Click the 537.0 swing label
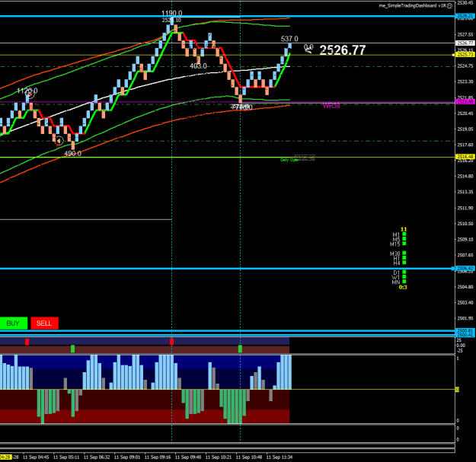 (x=289, y=39)
